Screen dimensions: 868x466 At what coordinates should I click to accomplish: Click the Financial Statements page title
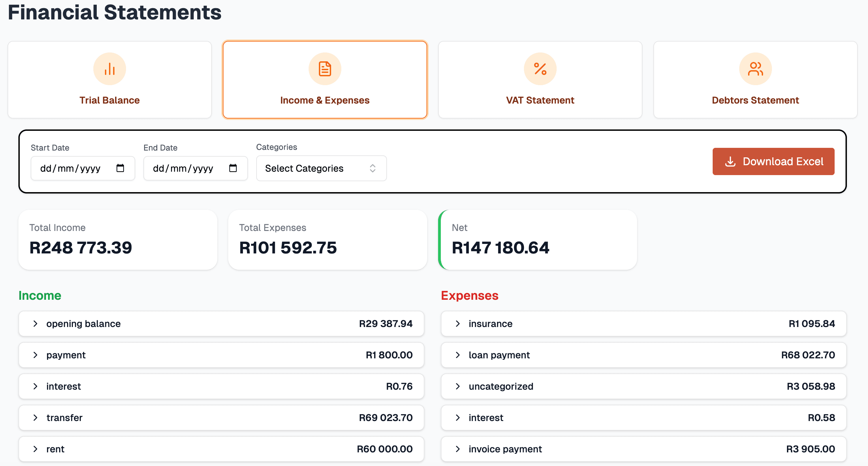coord(114,12)
